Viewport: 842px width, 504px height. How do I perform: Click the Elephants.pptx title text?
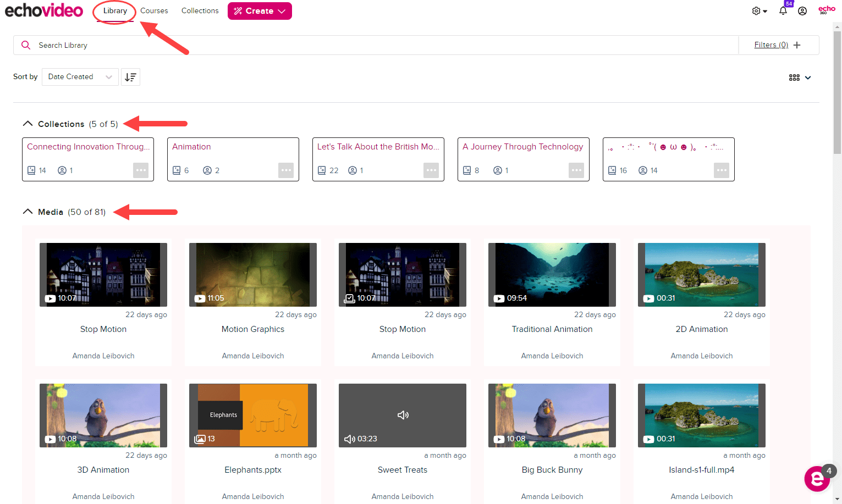tap(253, 470)
